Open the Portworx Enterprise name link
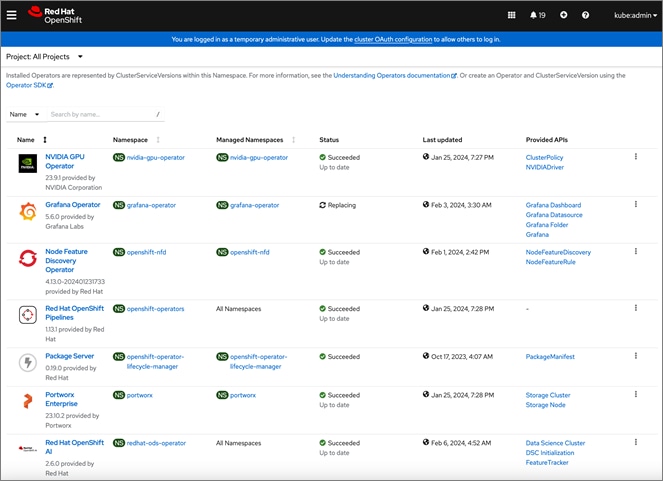The height and width of the screenshot is (481, 663). pyautogui.click(x=61, y=399)
